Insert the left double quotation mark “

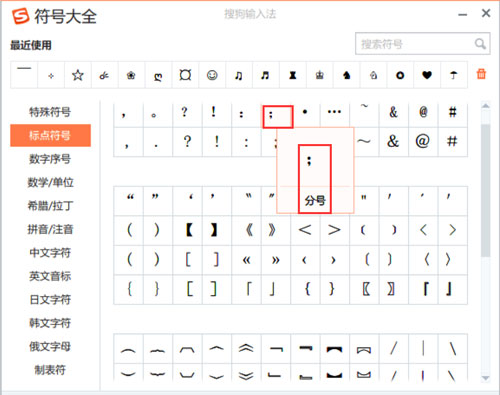click(x=129, y=201)
